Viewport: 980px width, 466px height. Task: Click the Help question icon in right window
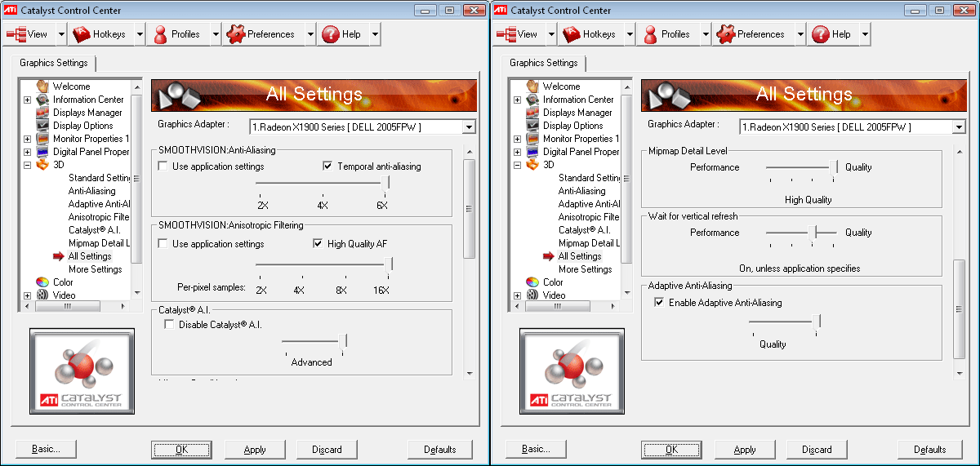[821, 34]
